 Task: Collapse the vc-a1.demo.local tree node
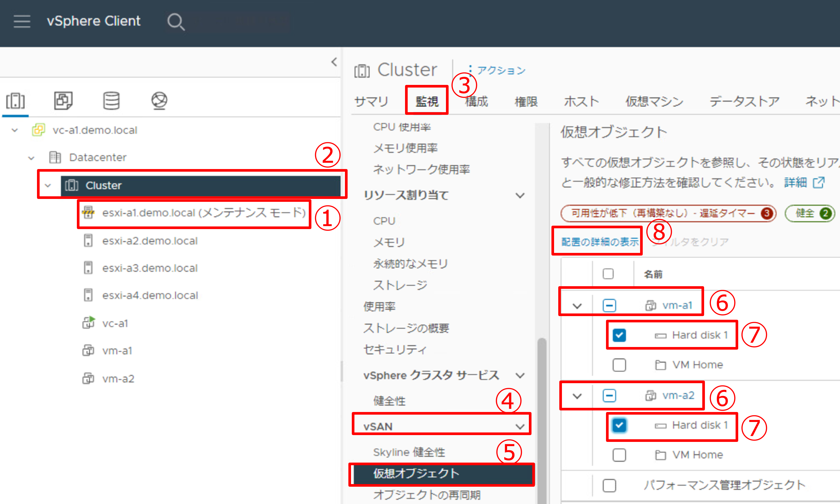point(15,130)
